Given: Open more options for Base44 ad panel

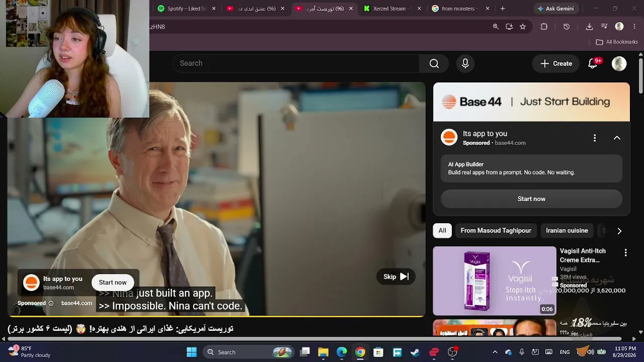Looking at the screenshot, I should [x=595, y=138].
